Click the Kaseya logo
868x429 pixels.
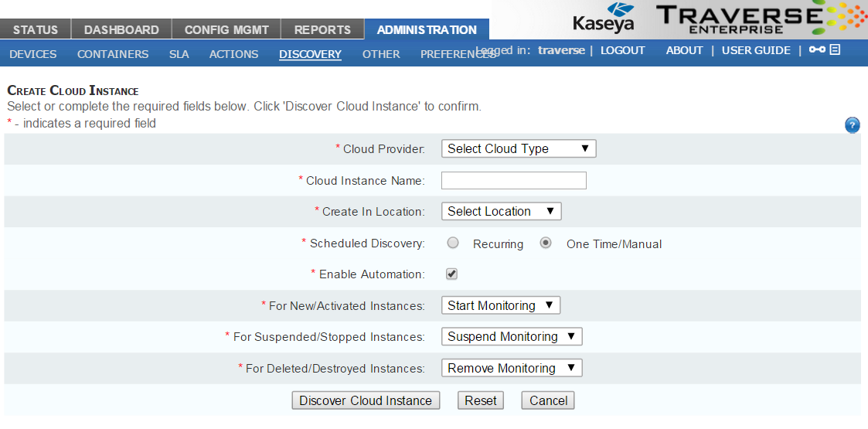tap(604, 18)
